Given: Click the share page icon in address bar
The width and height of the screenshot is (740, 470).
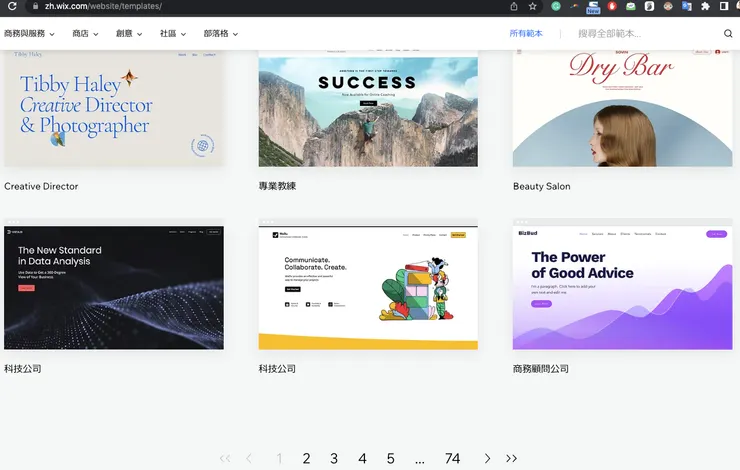Looking at the screenshot, I should (x=514, y=6).
